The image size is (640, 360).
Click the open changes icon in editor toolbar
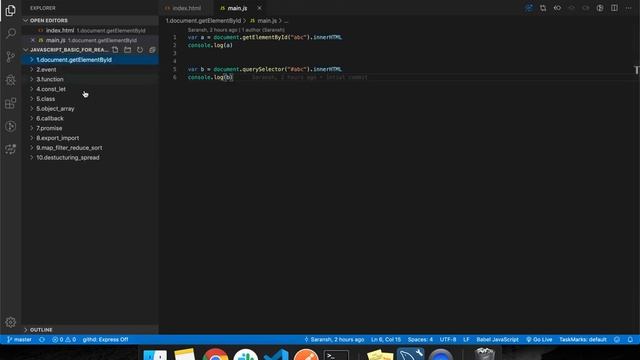543,8
